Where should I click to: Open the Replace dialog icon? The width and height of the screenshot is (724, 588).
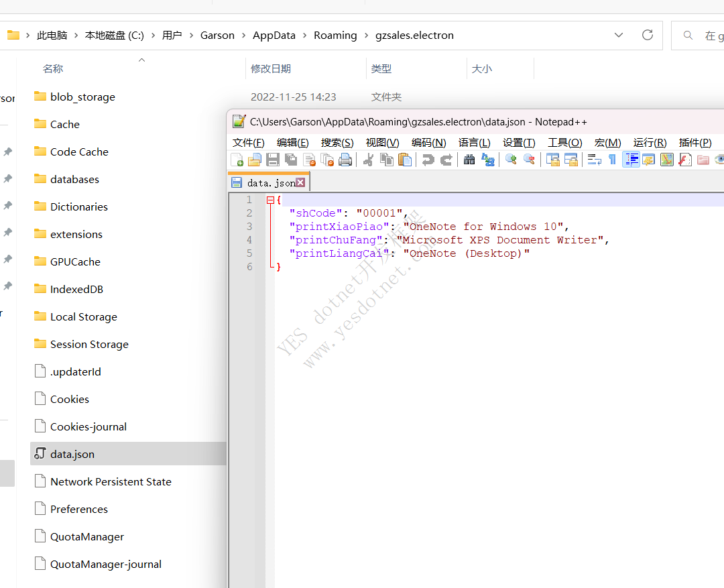(487, 160)
